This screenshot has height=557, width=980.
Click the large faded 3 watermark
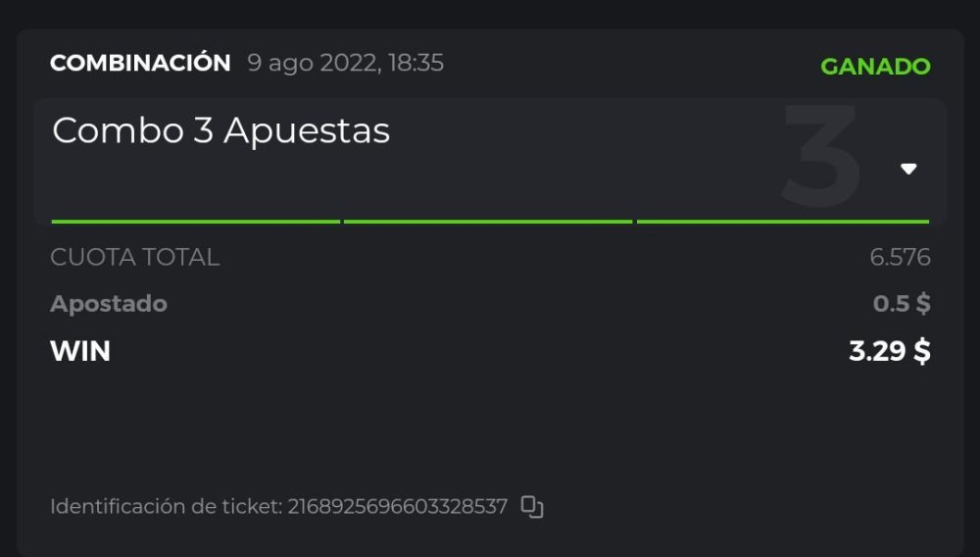821,157
